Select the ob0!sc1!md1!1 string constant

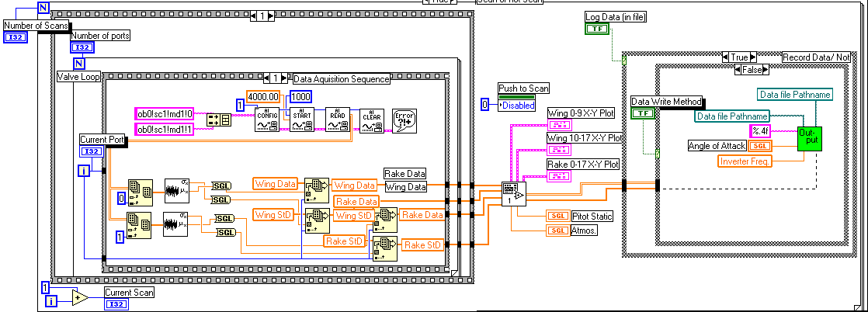tap(163, 130)
